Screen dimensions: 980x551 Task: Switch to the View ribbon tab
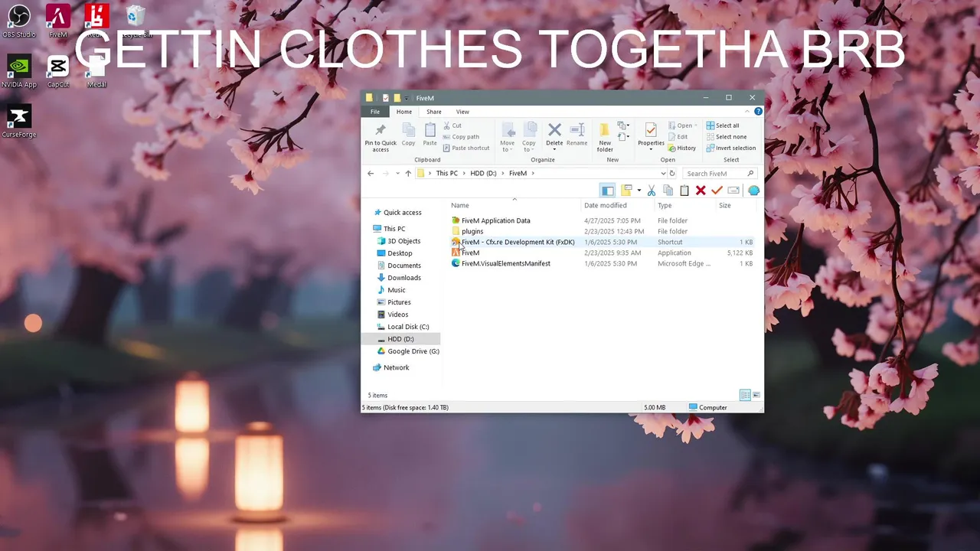(462, 112)
